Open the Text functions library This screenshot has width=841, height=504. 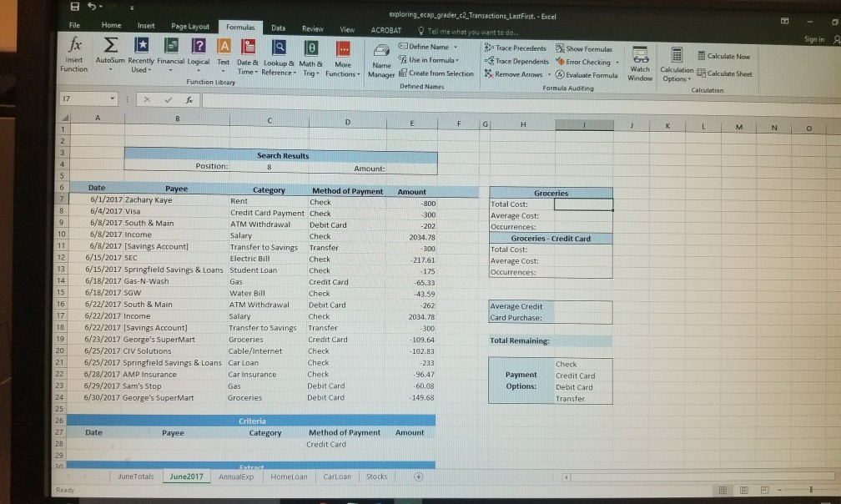click(x=224, y=55)
